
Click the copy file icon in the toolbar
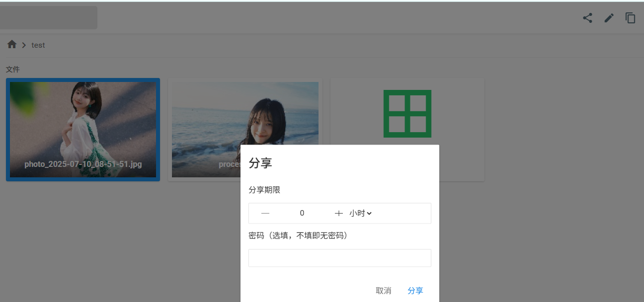[631, 18]
